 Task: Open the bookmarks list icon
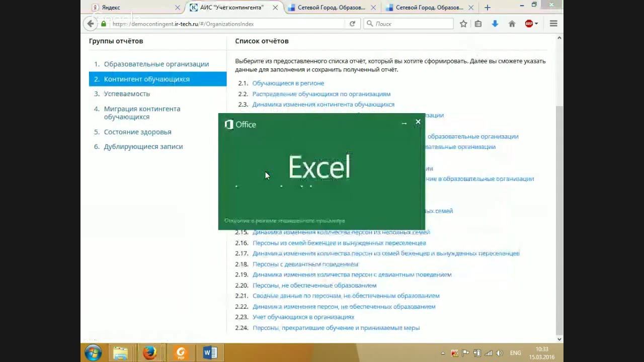tap(478, 24)
